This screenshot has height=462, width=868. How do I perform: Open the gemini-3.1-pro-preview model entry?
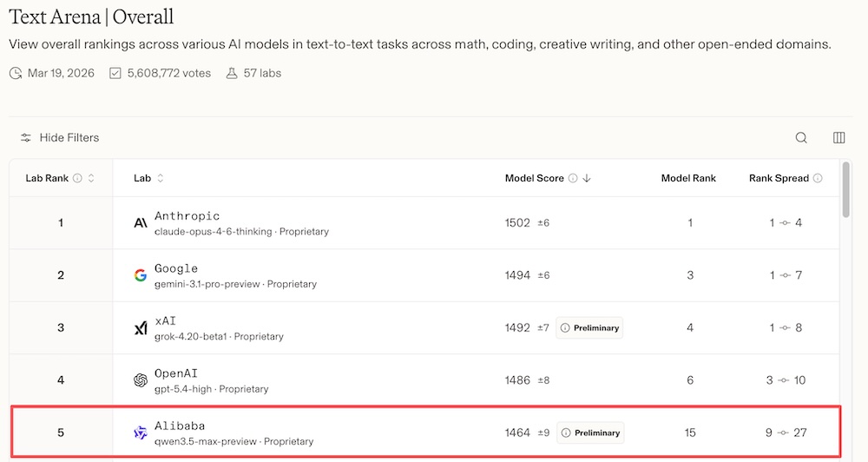pyautogui.click(x=209, y=284)
